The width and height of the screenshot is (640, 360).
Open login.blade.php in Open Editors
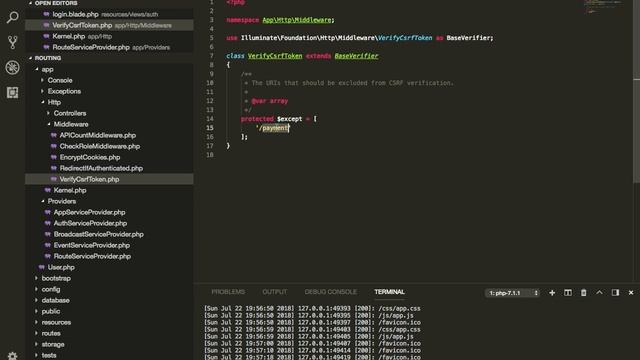pos(109,14)
